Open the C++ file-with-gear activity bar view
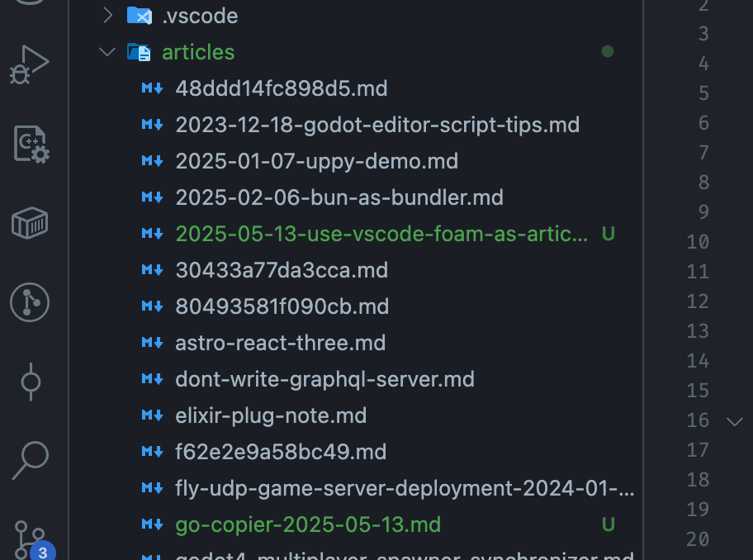Image resolution: width=753 pixels, height=560 pixels. [x=31, y=144]
